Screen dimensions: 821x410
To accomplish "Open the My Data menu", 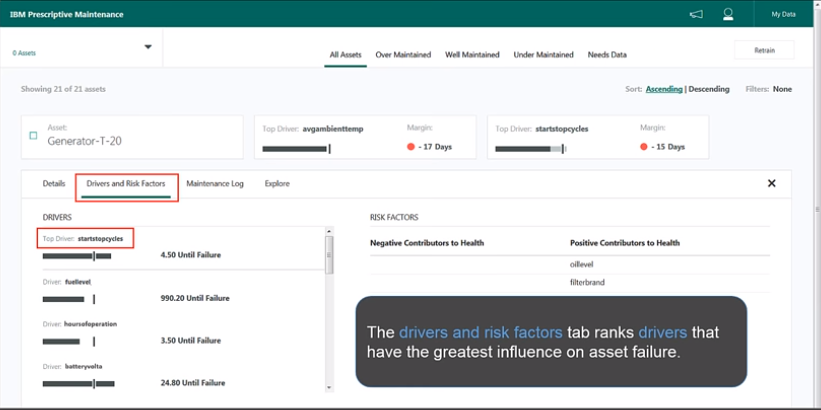I will tap(783, 14).
